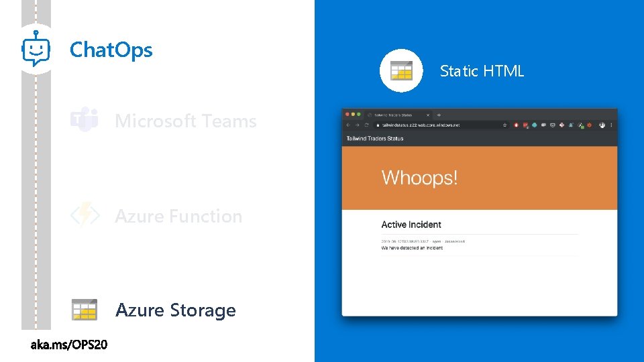
Task: Click the ChatOps robot chat bubble icon
Action: coord(36,49)
